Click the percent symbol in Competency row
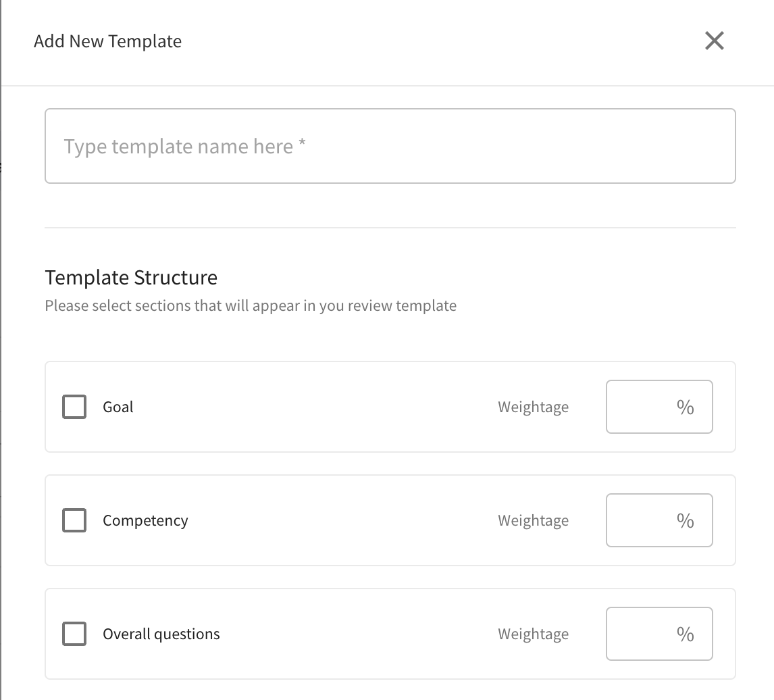The height and width of the screenshot is (700, 774). (685, 520)
